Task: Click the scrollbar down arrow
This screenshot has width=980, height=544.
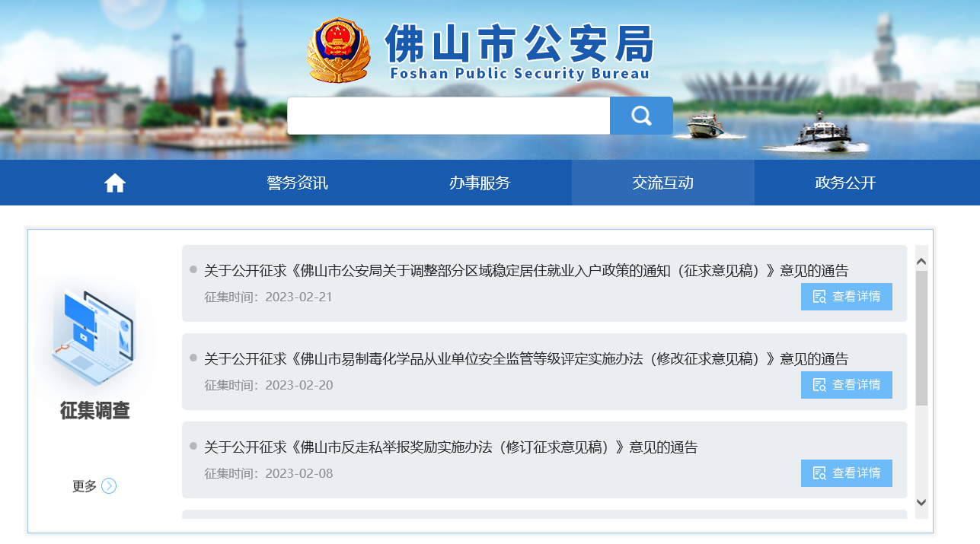Action: click(921, 502)
